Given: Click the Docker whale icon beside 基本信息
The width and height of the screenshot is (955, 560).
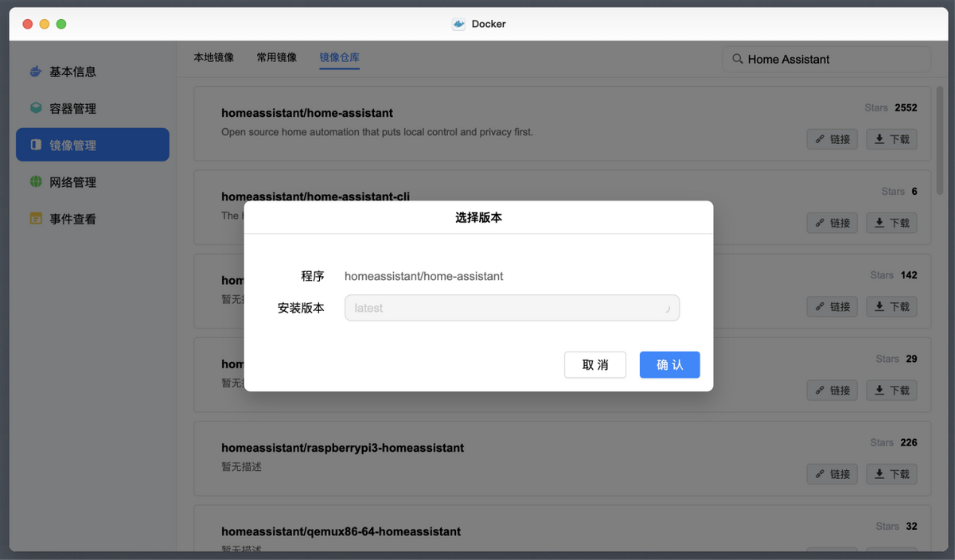Looking at the screenshot, I should [36, 72].
